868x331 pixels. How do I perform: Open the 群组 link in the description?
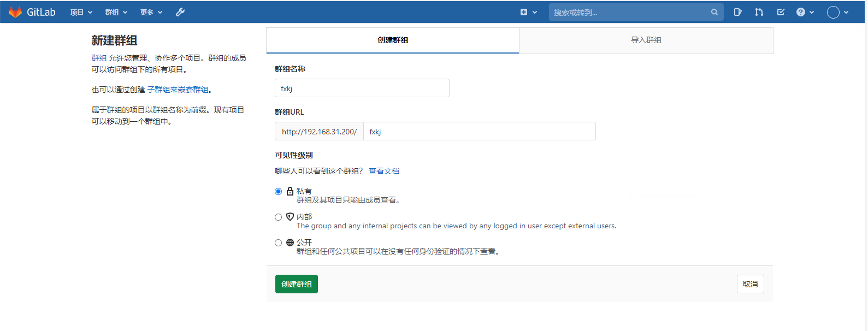coord(99,58)
